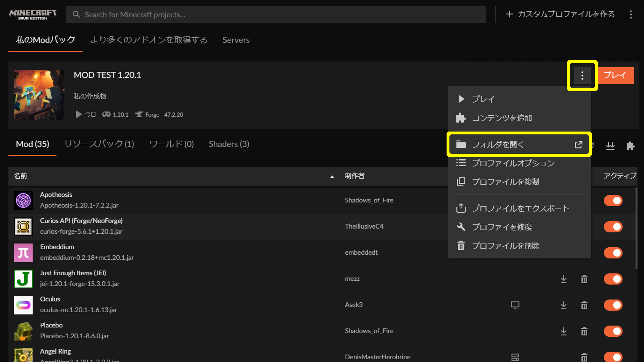The width and height of the screenshot is (644, 362).
Task: Open the Servers tab
Action: (x=236, y=40)
